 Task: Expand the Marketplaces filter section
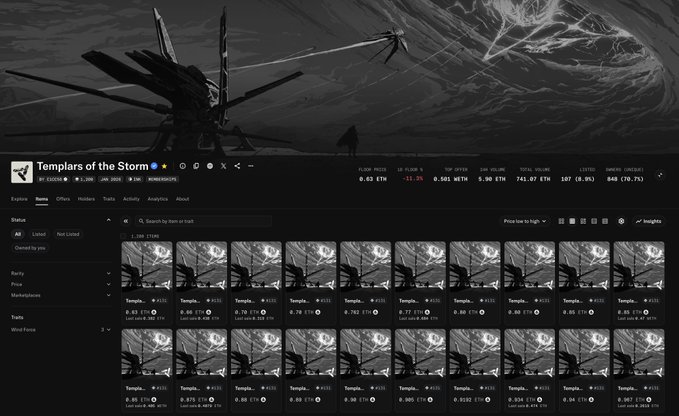(61, 295)
